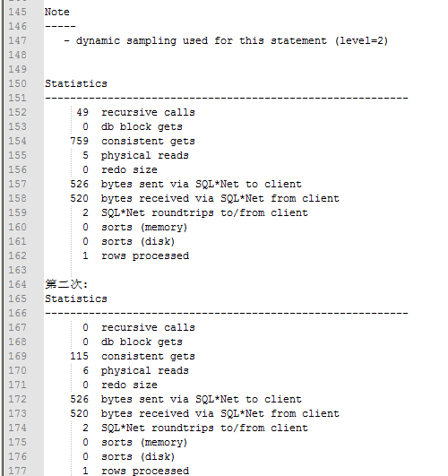Click the first 'Statistics' heading
The image size is (448, 476).
click(76, 83)
